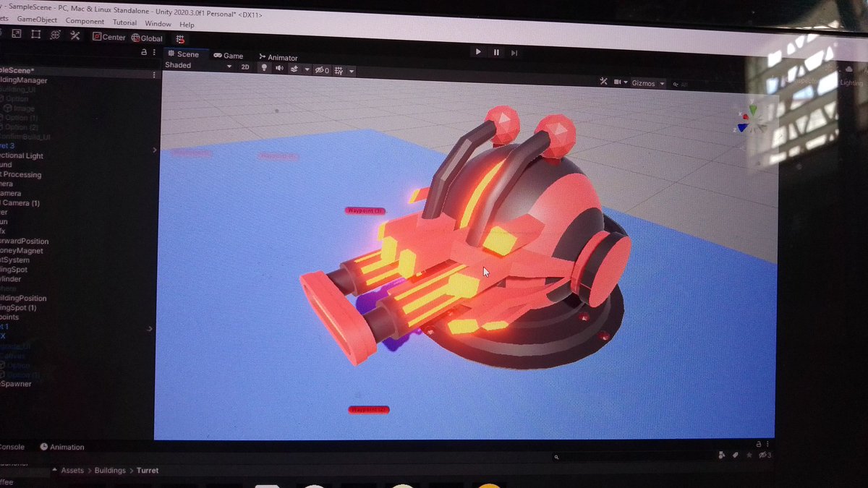Open Turret 3 prefab via row arrow

[153, 150]
